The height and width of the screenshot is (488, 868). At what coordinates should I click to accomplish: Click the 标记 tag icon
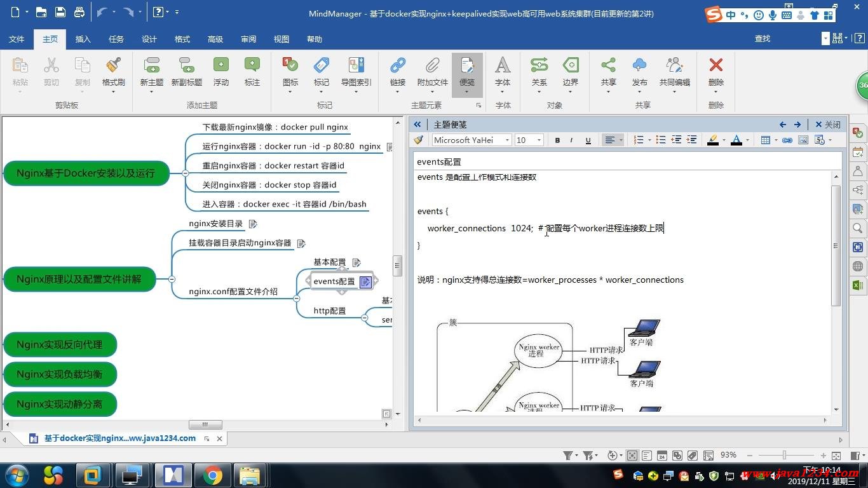[322, 65]
